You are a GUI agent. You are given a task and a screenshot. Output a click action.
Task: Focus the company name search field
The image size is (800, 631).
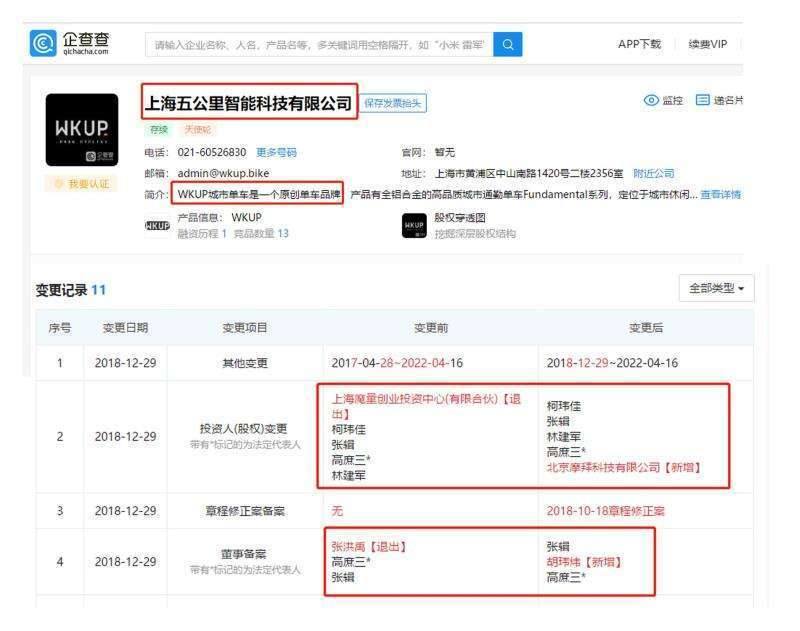(319, 44)
